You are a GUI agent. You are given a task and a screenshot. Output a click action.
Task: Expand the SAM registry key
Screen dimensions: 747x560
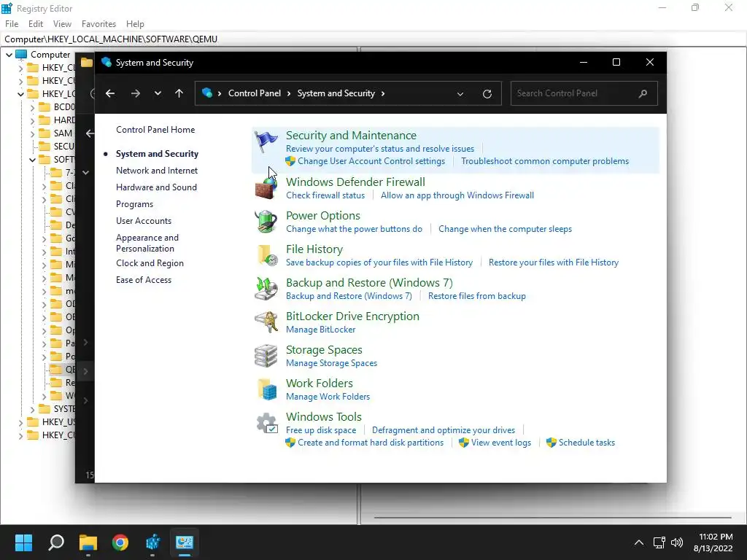pos(32,133)
